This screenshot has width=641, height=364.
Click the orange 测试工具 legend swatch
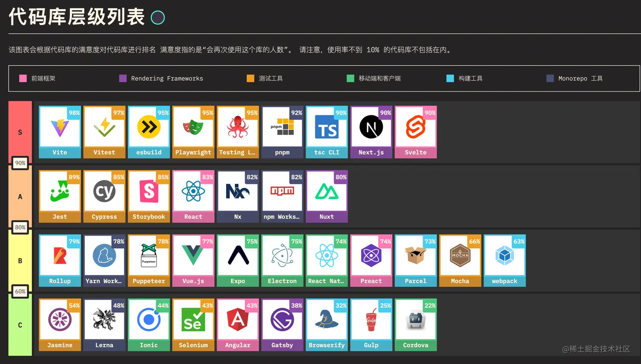point(251,78)
